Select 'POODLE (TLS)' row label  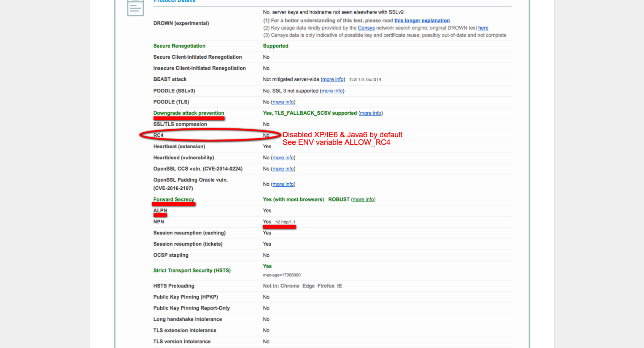pos(171,102)
